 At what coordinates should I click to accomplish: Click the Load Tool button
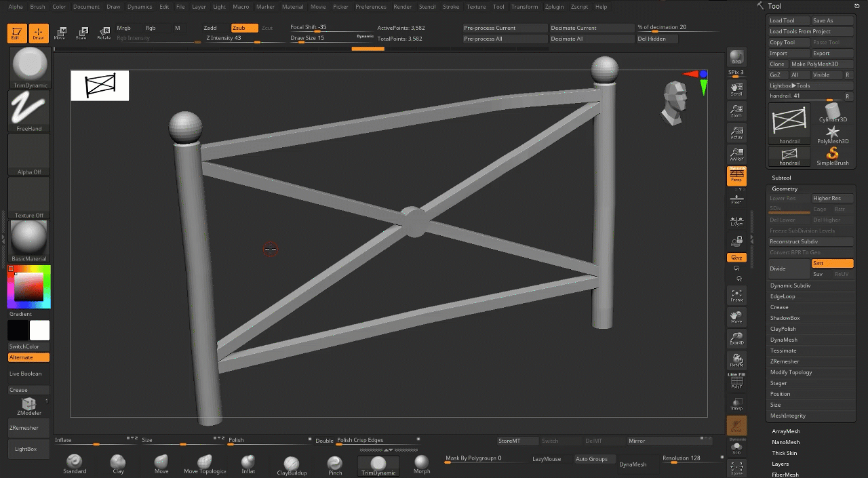coord(789,20)
